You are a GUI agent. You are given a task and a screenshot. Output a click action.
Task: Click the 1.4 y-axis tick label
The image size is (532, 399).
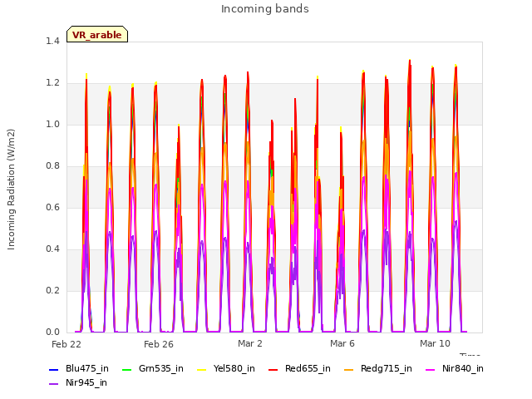point(52,41)
